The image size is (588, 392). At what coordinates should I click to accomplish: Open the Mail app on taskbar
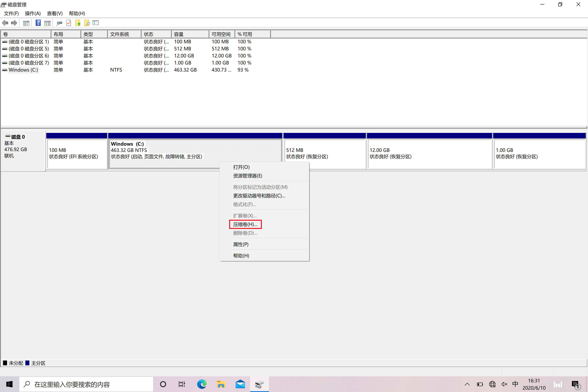pos(240,384)
